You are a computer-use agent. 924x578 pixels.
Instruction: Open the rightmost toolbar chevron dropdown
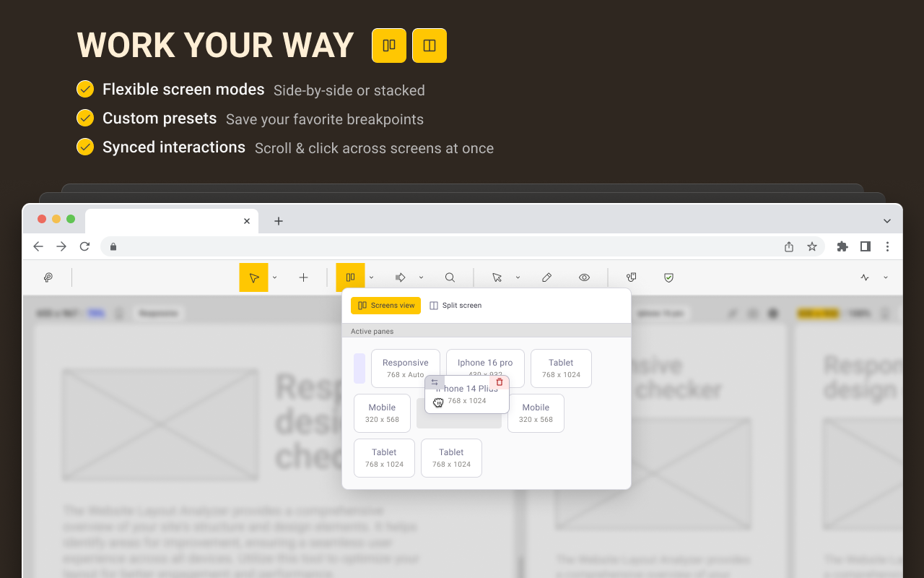coord(886,277)
